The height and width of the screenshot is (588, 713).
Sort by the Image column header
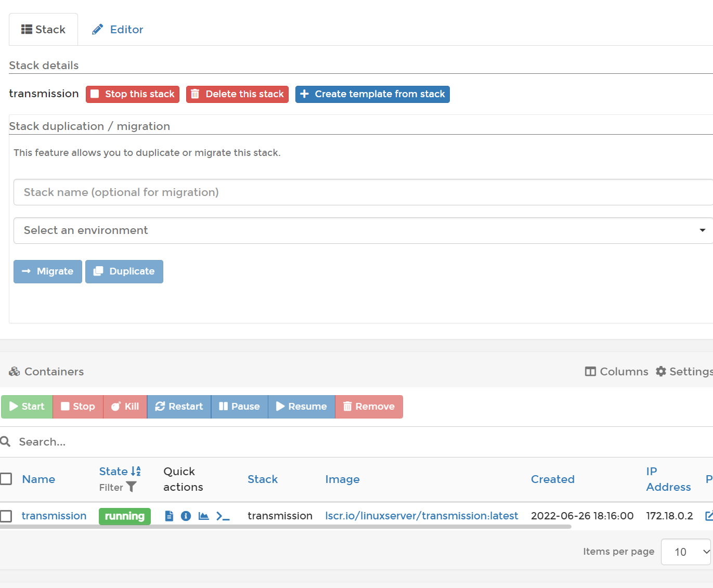342,479
